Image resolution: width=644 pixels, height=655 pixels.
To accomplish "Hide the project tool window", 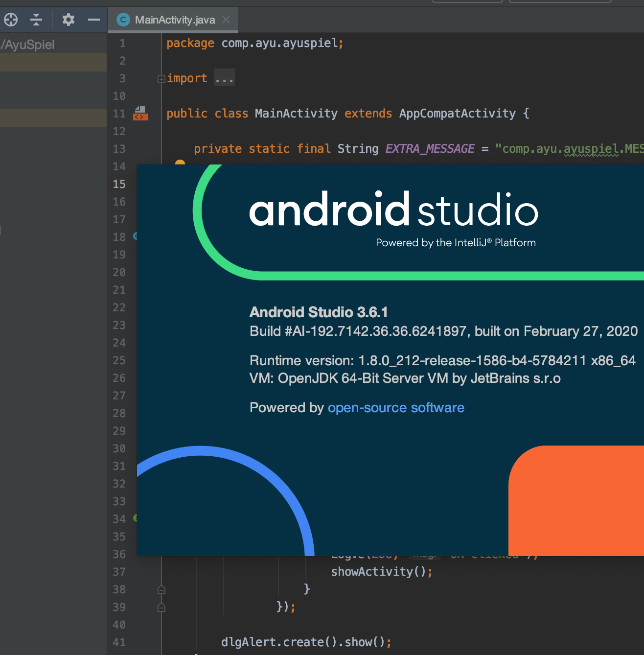I will pyautogui.click(x=94, y=20).
